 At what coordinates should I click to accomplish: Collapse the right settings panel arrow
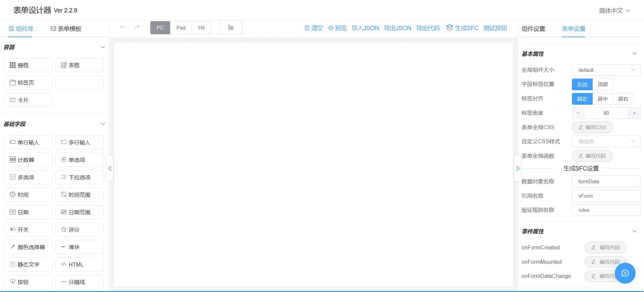click(x=518, y=168)
